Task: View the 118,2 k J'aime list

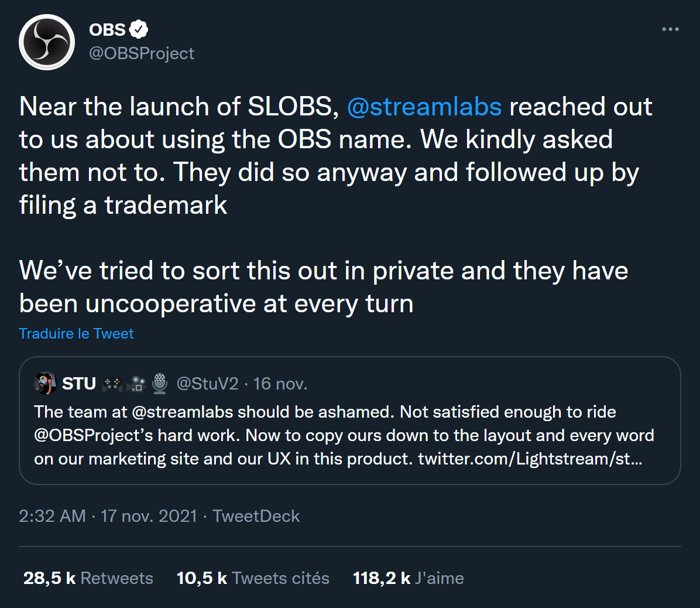Action: point(408,578)
